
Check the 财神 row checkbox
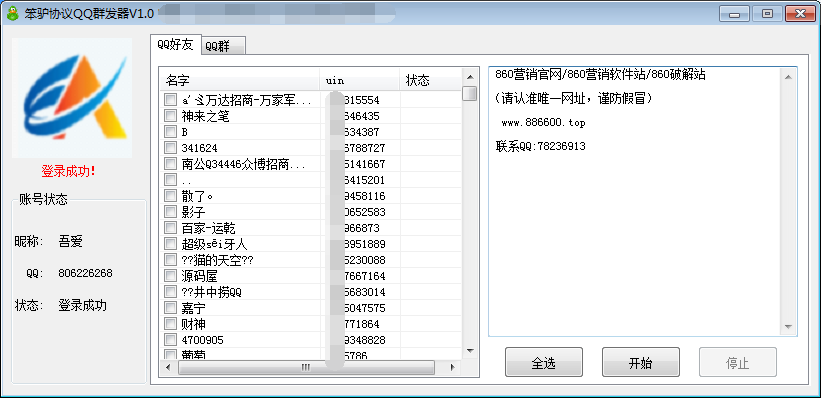click(170, 324)
